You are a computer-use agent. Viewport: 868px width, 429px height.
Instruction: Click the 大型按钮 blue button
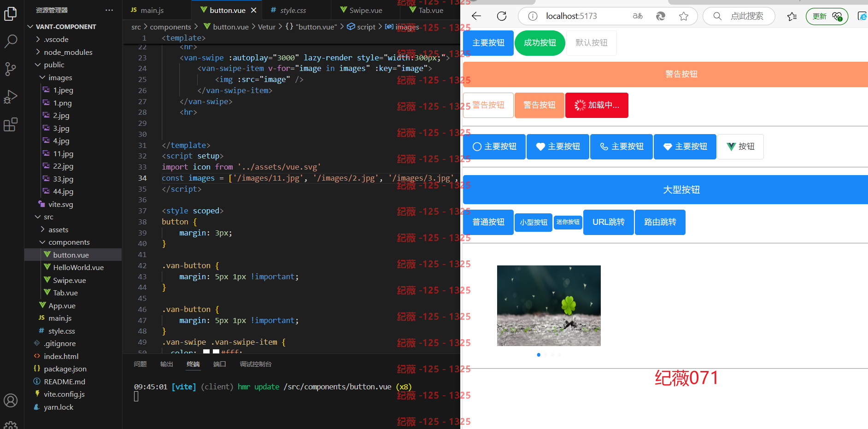click(665, 189)
